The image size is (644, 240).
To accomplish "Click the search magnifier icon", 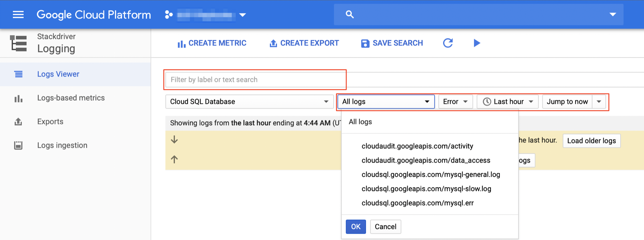I will [350, 15].
